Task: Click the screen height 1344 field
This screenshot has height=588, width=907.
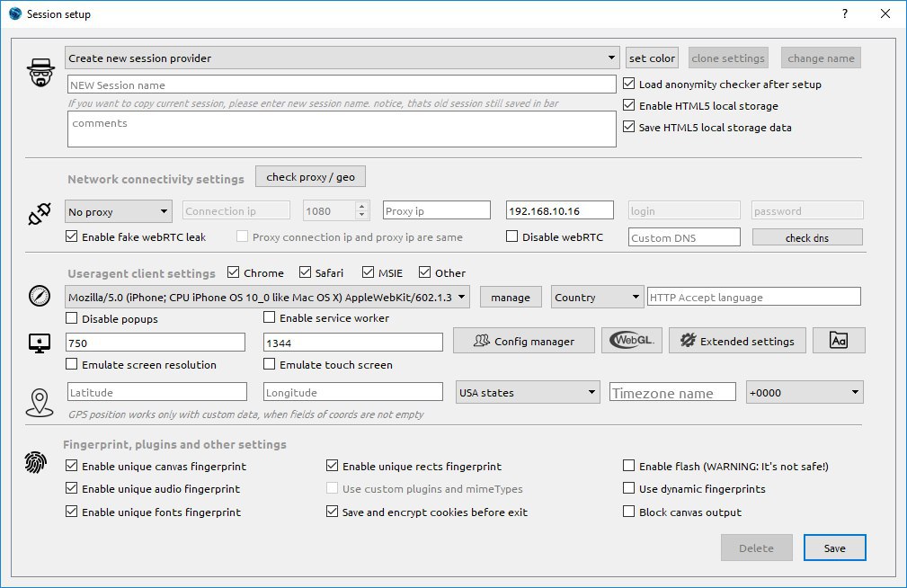Action: pos(353,342)
